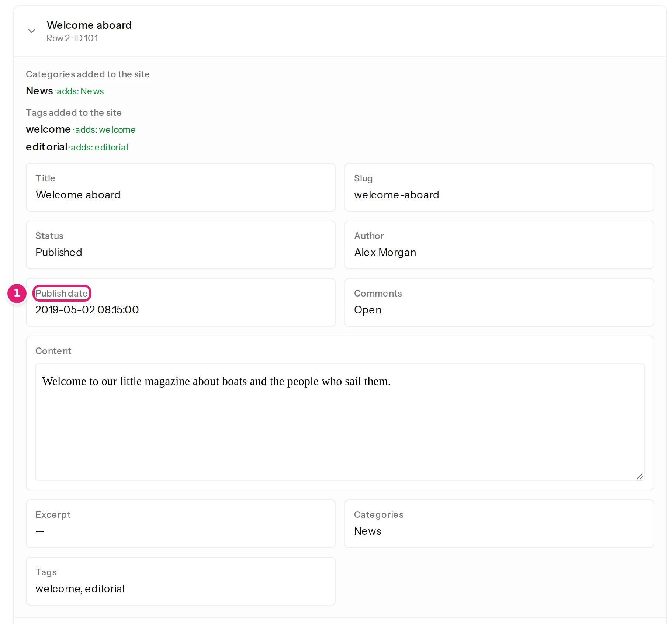Click the Slug value 'welcome-aboard'

coord(396,195)
